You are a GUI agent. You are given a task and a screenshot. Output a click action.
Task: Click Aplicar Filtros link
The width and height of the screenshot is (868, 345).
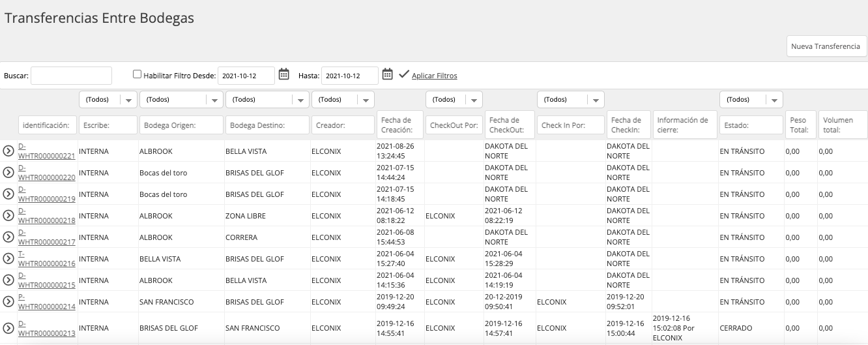tap(435, 76)
